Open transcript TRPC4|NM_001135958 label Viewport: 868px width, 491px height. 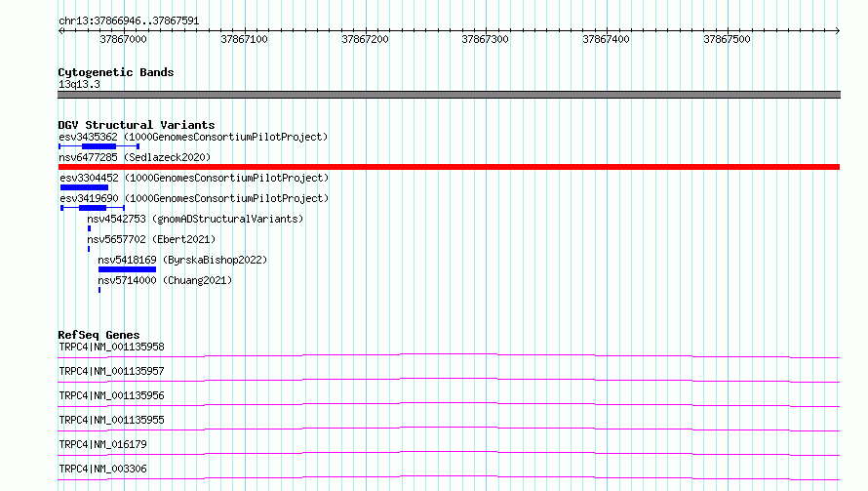point(111,347)
